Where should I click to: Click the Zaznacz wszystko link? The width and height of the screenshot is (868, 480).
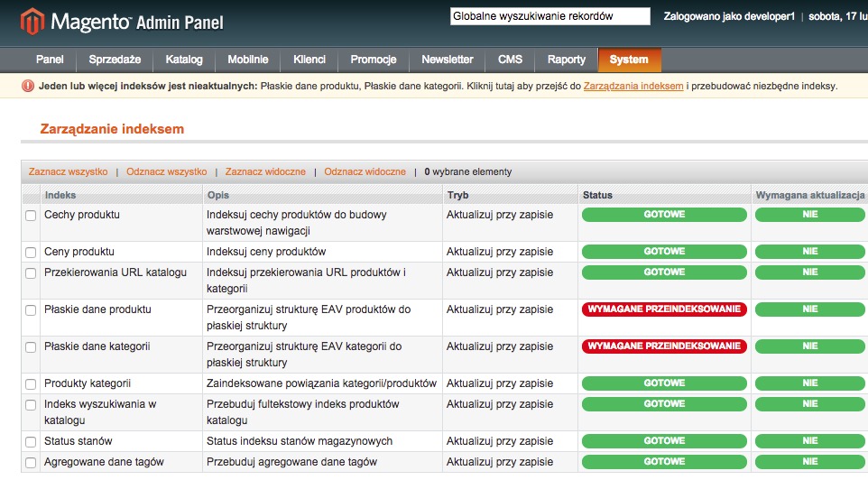pyautogui.click(x=68, y=171)
